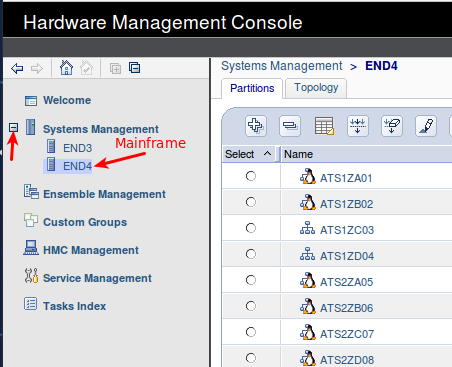The width and height of the screenshot is (452, 367).
Task: Select the END4 mainframe node
Action: pos(77,166)
